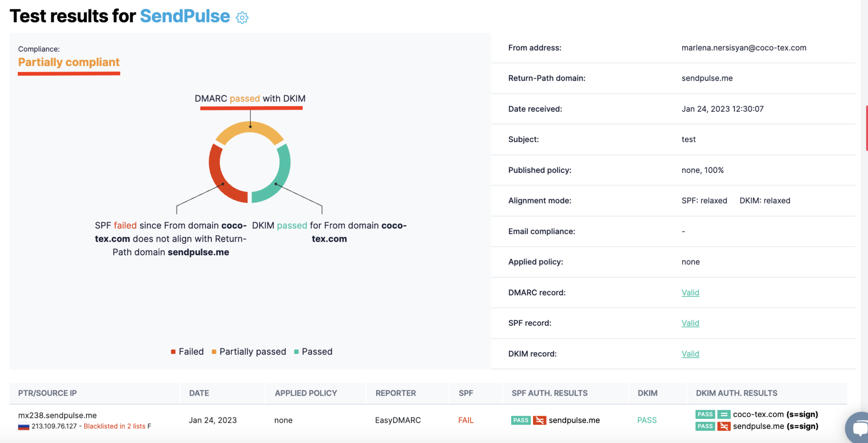Open settings via the gear icon beside SendPulse
The height and width of the screenshot is (443, 868).
[242, 18]
